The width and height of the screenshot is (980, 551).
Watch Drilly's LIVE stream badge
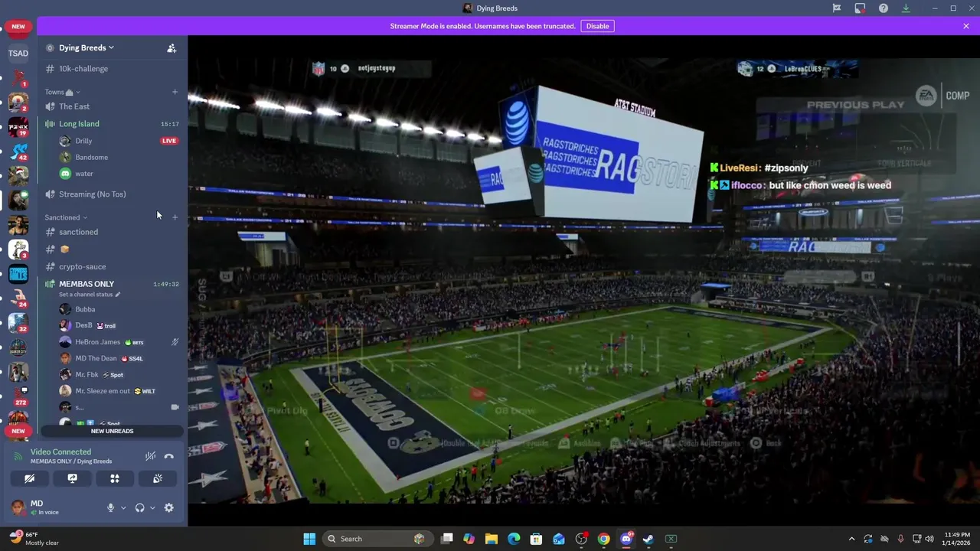click(x=169, y=141)
